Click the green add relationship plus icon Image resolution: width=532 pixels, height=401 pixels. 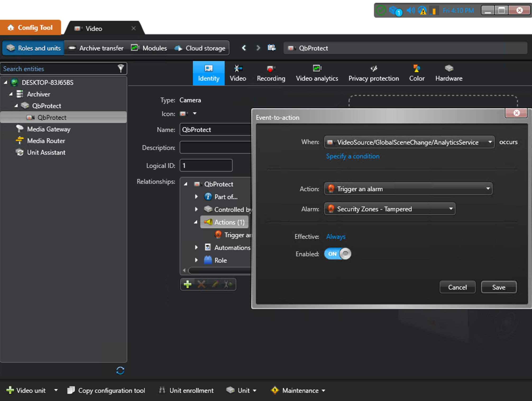187,284
